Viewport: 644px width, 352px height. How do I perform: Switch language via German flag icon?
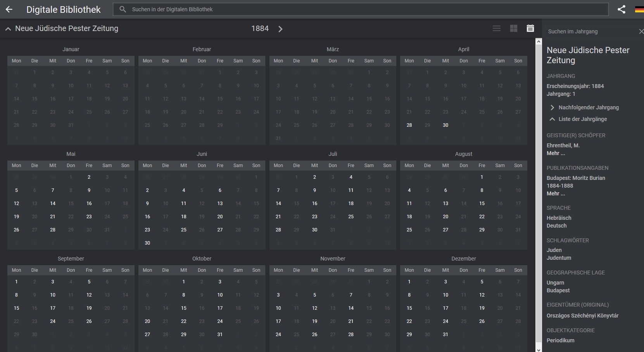tap(639, 9)
